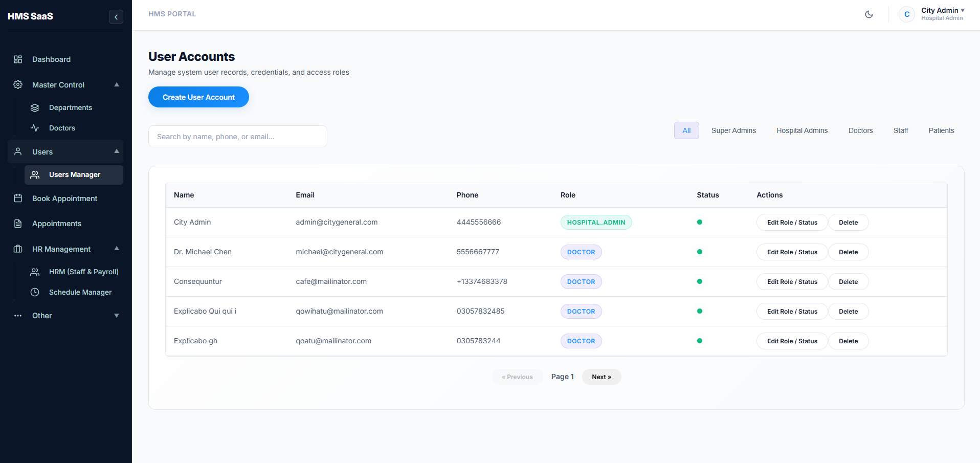Open the City Admin account dropdown
Screen dimensions: 980x463
tap(943, 14)
